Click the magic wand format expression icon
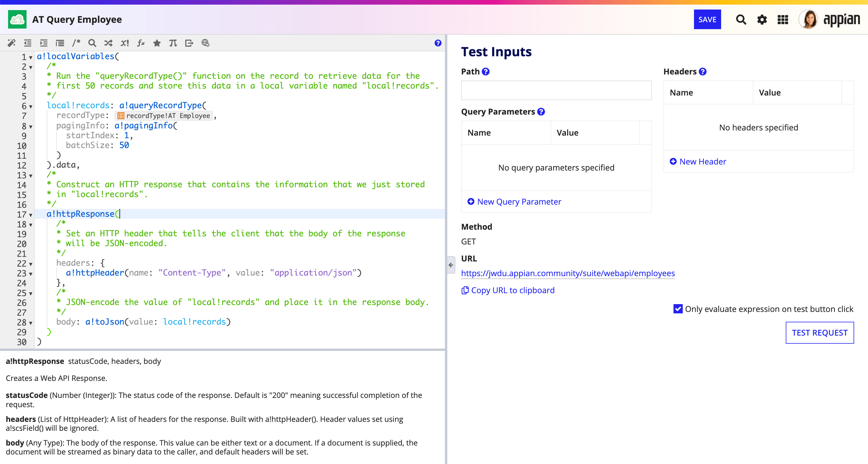Image resolution: width=868 pixels, height=464 pixels. [12, 43]
